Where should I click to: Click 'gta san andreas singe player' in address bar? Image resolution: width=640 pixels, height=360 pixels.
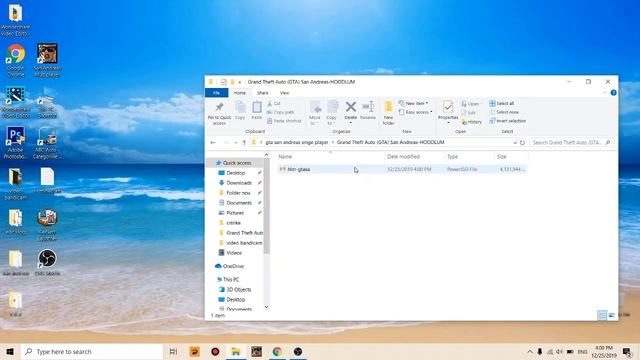coord(297,142)
